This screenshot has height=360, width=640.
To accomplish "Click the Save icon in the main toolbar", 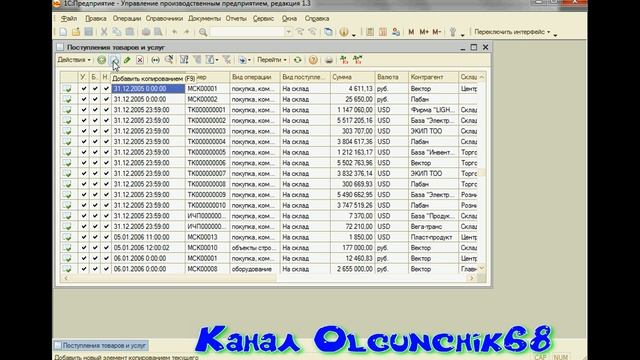I will 89,32.
